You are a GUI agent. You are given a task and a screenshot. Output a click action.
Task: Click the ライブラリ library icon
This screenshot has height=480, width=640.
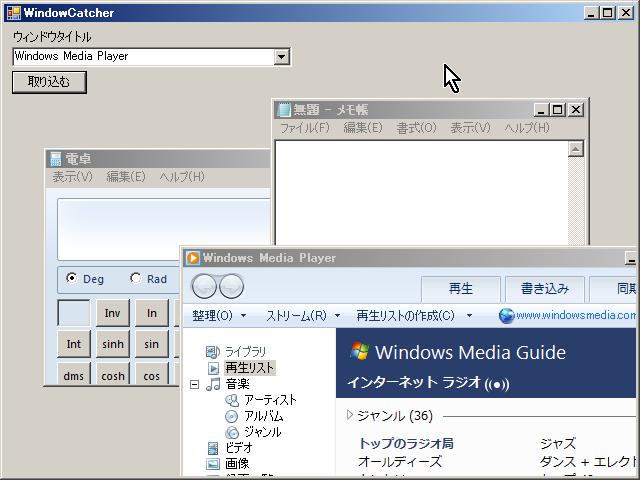pyautogui.click(x=213, y=352)
